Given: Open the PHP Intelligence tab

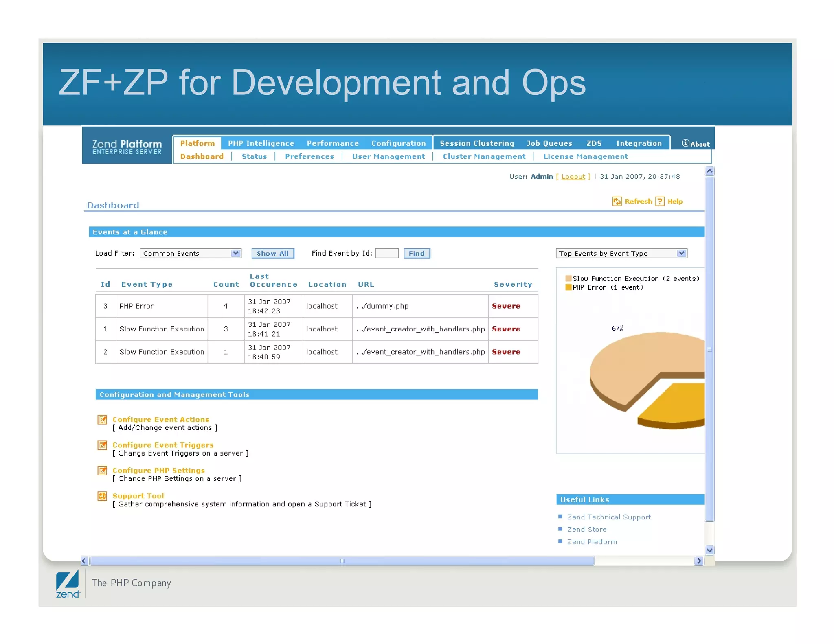Looking at the screenshot, I should (x=261, y=143).
